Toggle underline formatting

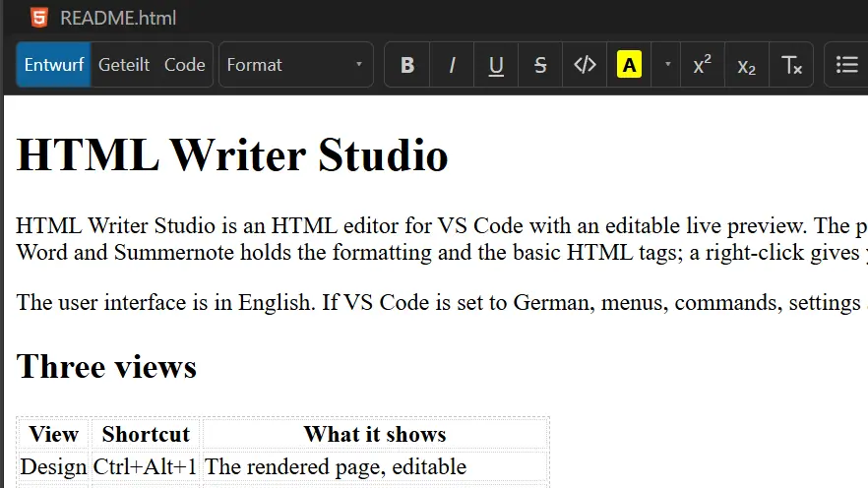496,65
